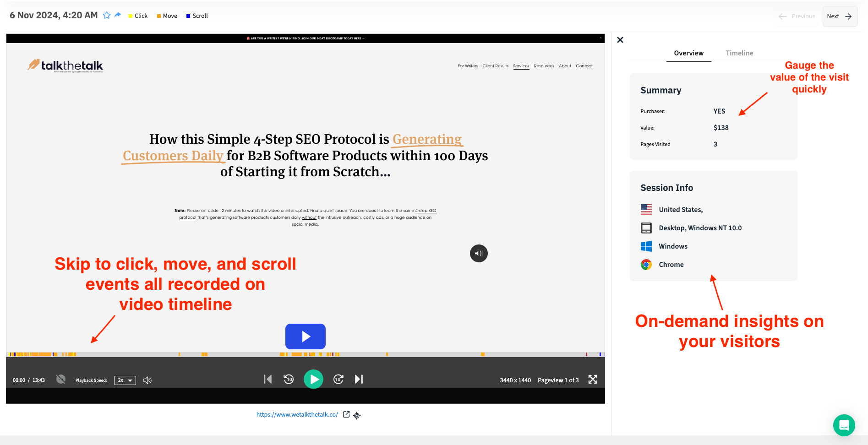Toggle the skip-inactivity icon
Image resolution: width=868 pixels, height=445 pixels.
61,379
